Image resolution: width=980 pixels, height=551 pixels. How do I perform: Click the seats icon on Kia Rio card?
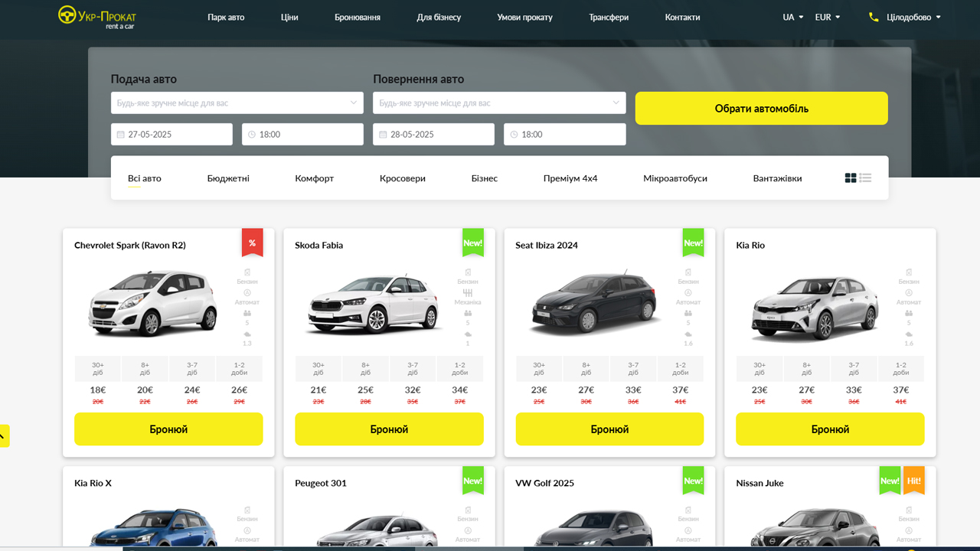[x=909, y=314]
